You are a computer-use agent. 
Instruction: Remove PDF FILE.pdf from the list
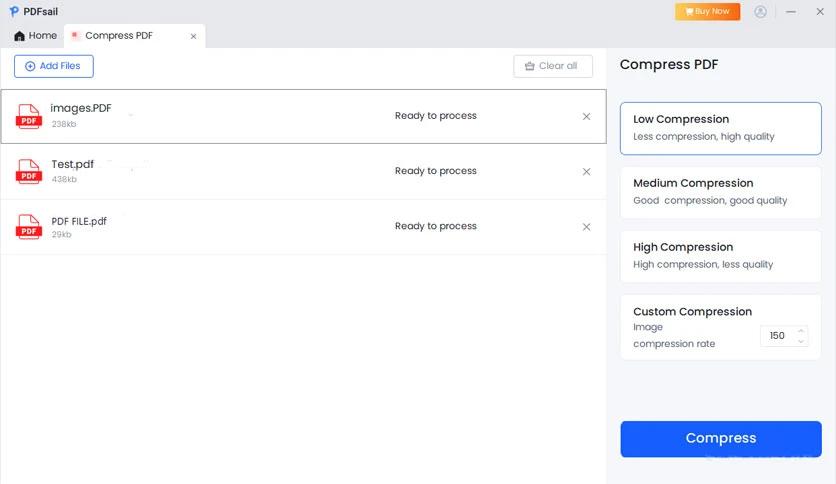(586, 227)
